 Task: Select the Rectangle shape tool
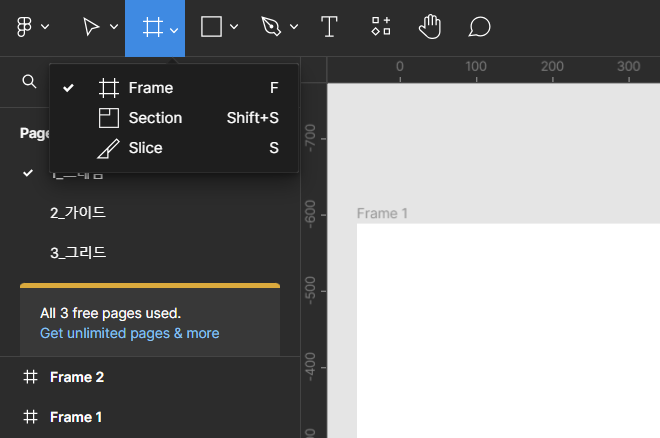pyautogui.click(x=211, y=27)
